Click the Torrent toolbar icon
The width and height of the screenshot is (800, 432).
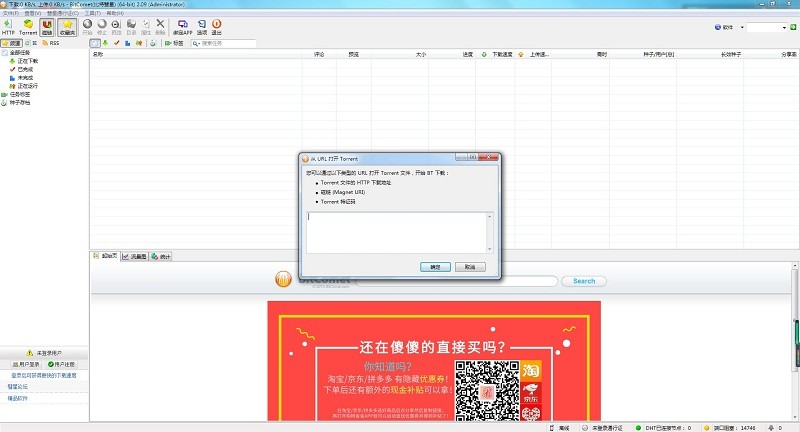coord(28,26)
